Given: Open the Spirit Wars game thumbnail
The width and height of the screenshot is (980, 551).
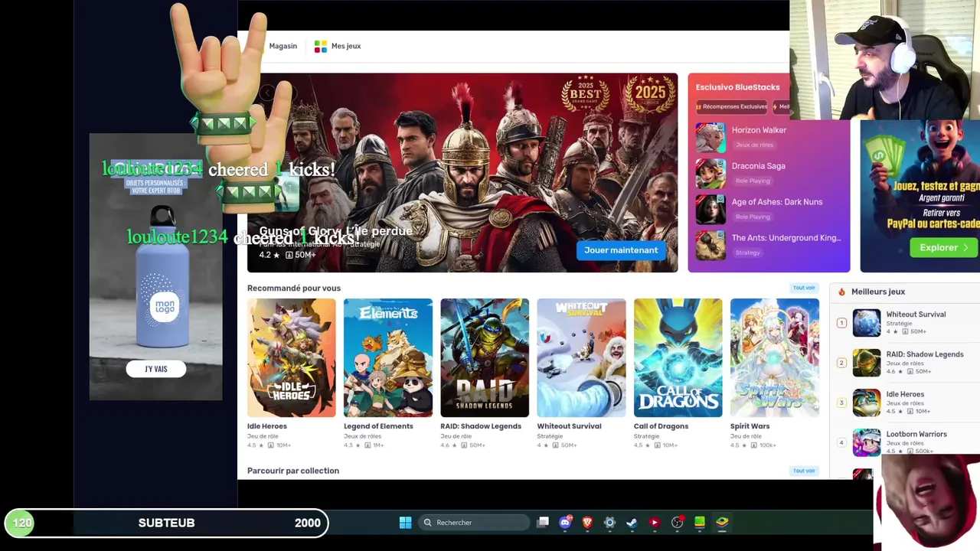Looking at the screenshot, I should point(774,357).
